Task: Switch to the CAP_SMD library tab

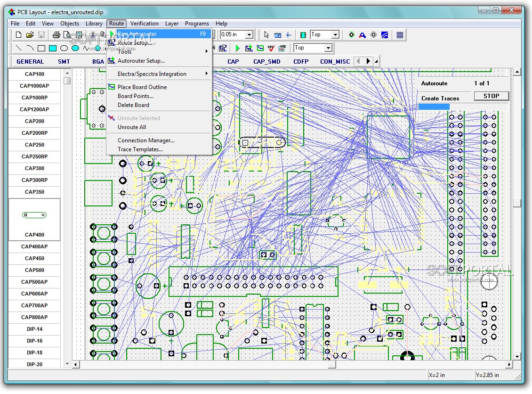Action: point(266,62)
